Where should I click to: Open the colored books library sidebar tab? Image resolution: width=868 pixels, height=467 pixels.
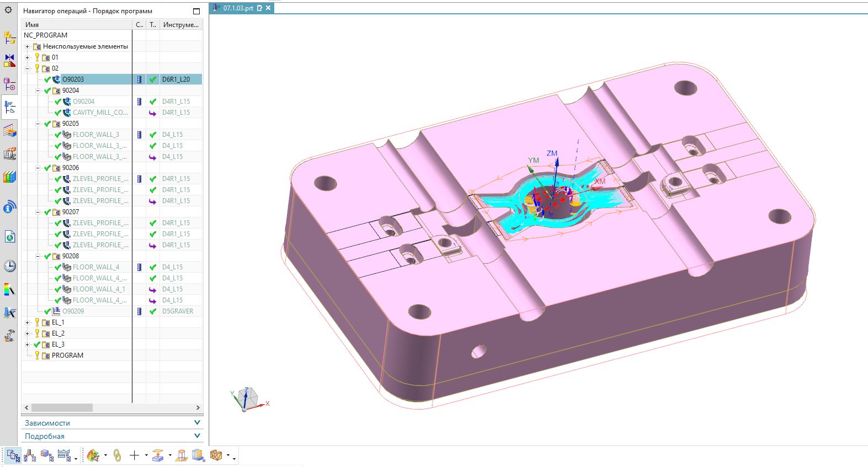(9, 177)
